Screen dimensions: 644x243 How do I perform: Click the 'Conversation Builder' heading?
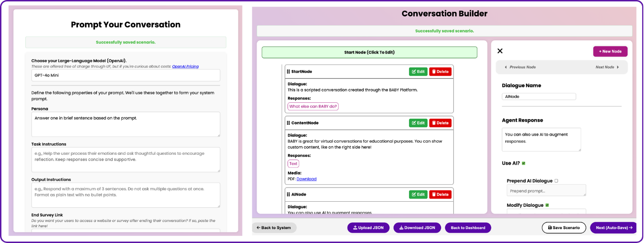444,14
